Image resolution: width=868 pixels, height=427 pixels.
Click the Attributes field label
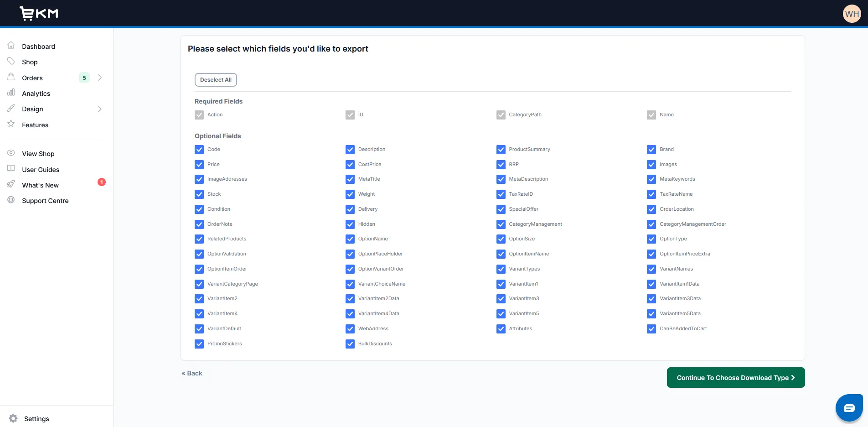pos(521,328)
